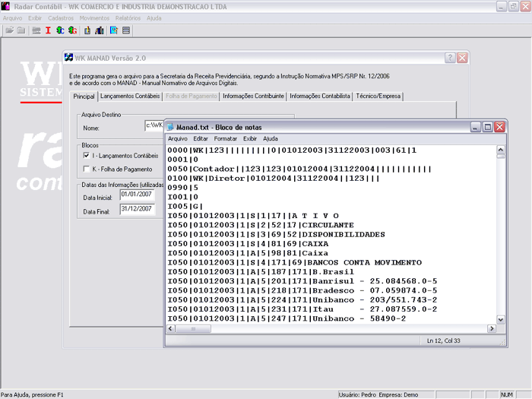Viewport: 532px width, 399px height.
Task: Click the Notepad vertical scrollbar down arrow
Action: pos(500,318)
